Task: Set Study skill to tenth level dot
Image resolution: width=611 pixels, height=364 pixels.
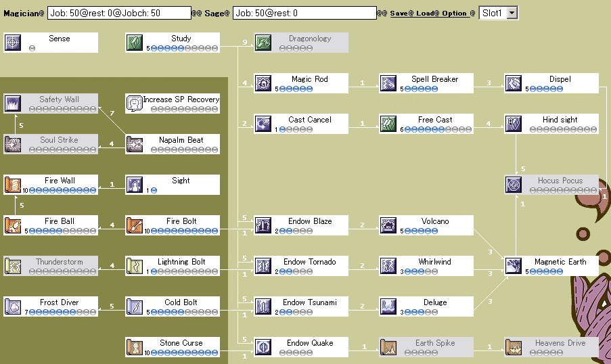Action: pos(214,48)
